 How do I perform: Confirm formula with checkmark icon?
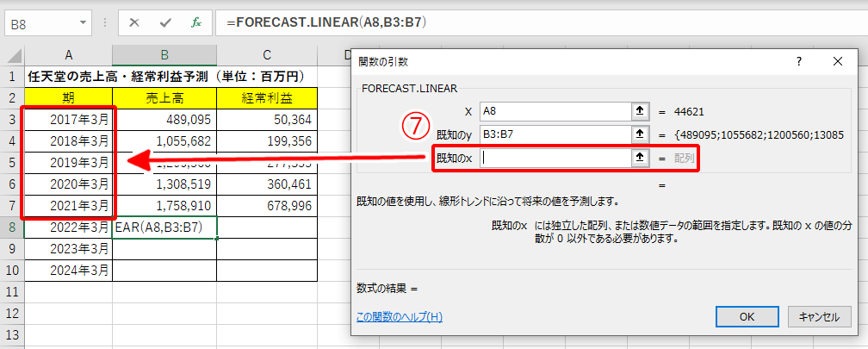coord(165,23)
